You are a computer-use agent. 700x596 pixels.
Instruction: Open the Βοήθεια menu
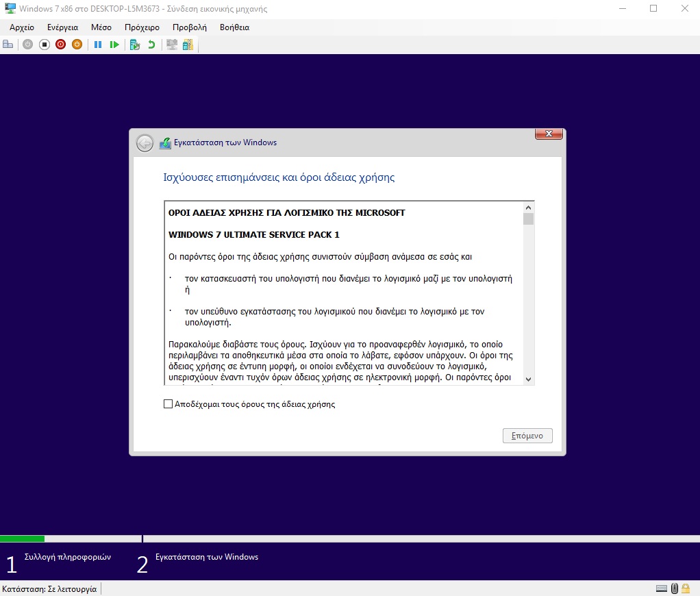[234, 27]
